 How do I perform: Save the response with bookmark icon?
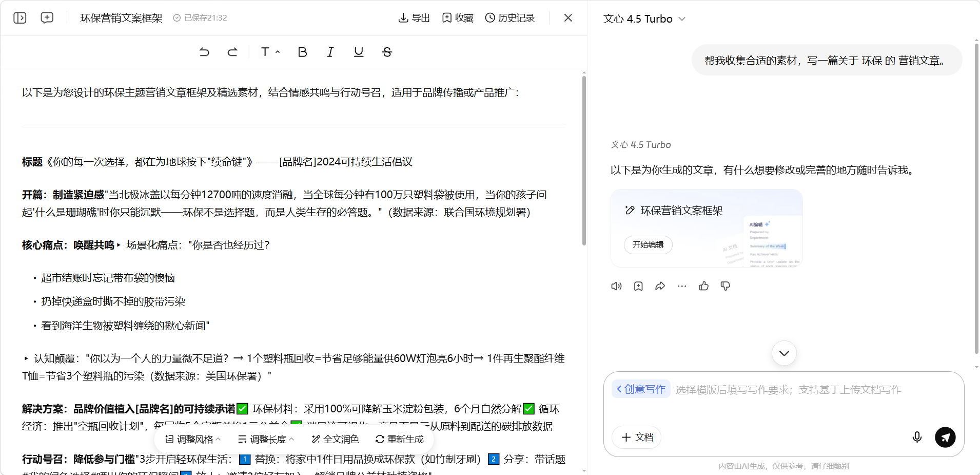pos(638,286)
